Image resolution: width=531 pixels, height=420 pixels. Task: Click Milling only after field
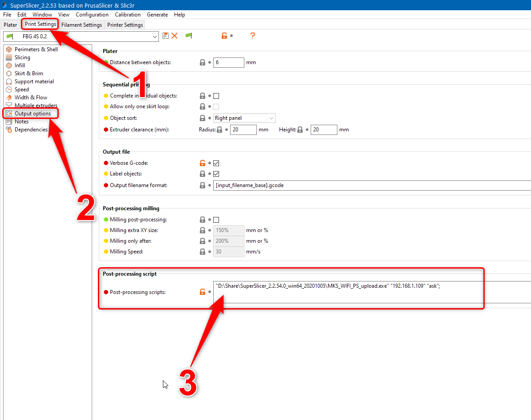229,241
